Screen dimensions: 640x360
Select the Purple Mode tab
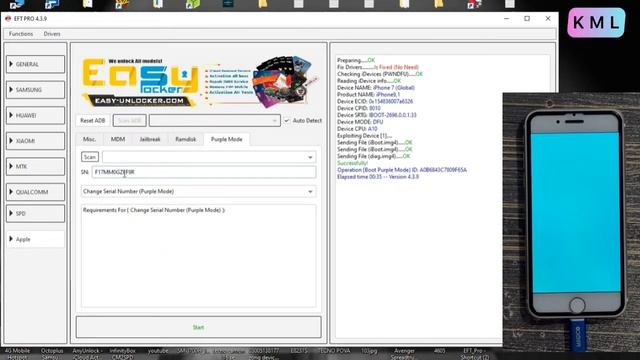227,139
